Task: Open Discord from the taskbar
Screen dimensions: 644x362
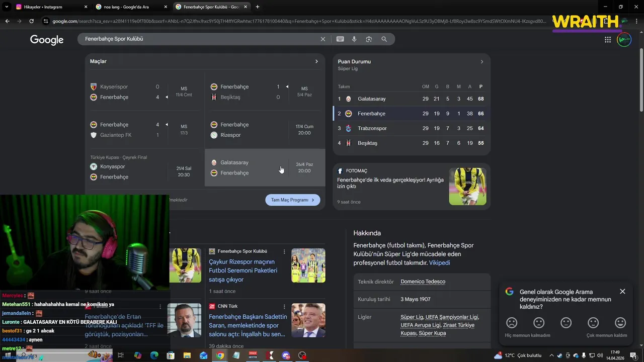Action: coord(286,355)
